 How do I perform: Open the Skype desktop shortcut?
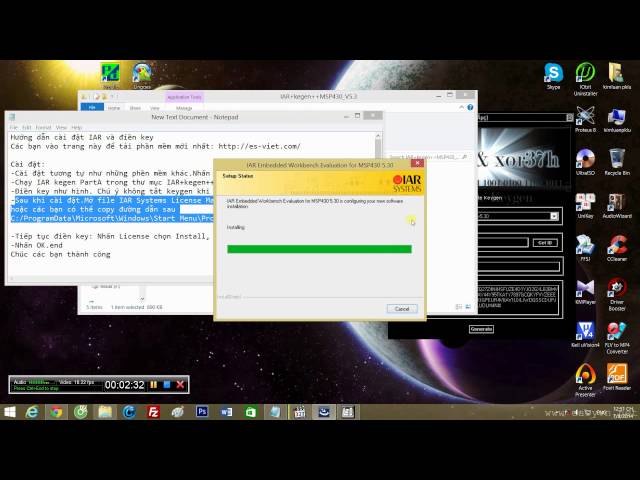[x=553, y=76]
